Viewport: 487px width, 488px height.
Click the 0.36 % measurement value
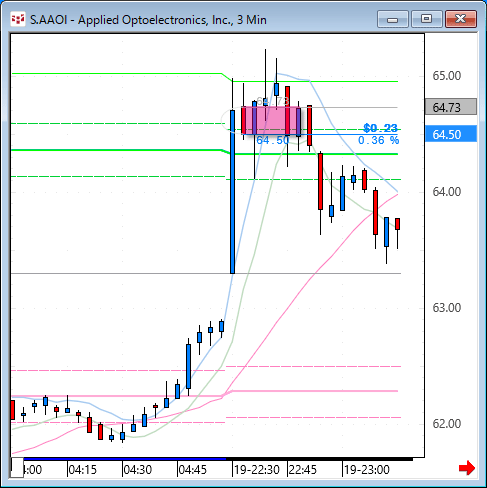tap(379, 140)
